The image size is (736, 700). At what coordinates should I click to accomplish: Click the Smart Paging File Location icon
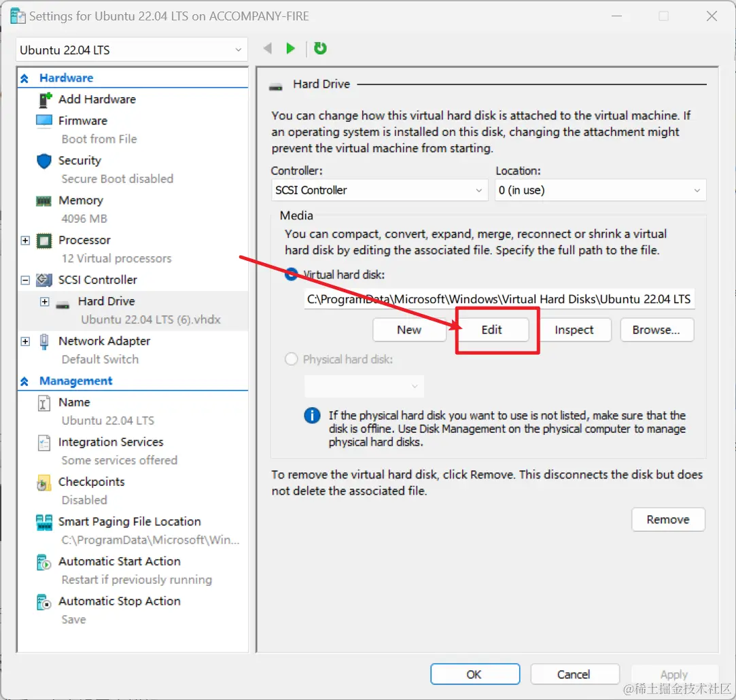pos(44,523)
